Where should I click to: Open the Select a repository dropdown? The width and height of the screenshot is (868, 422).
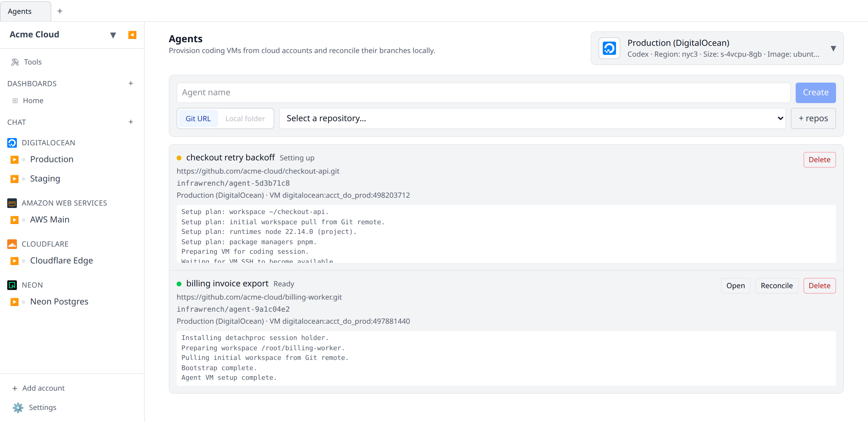tap(532, 118)
